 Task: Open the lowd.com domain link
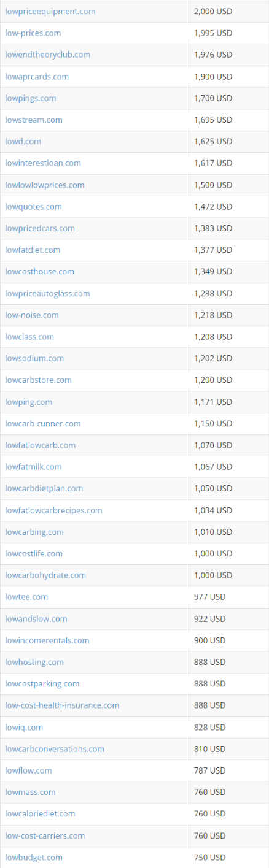(x=23, y=141)
